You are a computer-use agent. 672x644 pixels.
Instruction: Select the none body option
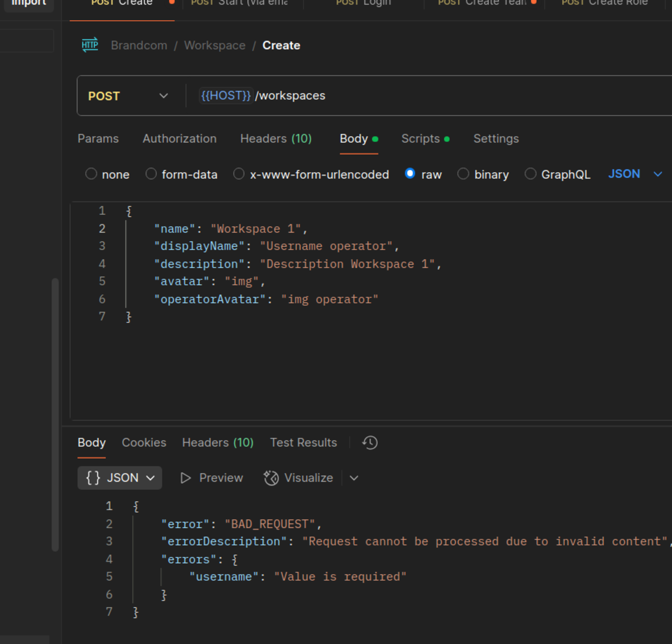click(x=91, y=174)
